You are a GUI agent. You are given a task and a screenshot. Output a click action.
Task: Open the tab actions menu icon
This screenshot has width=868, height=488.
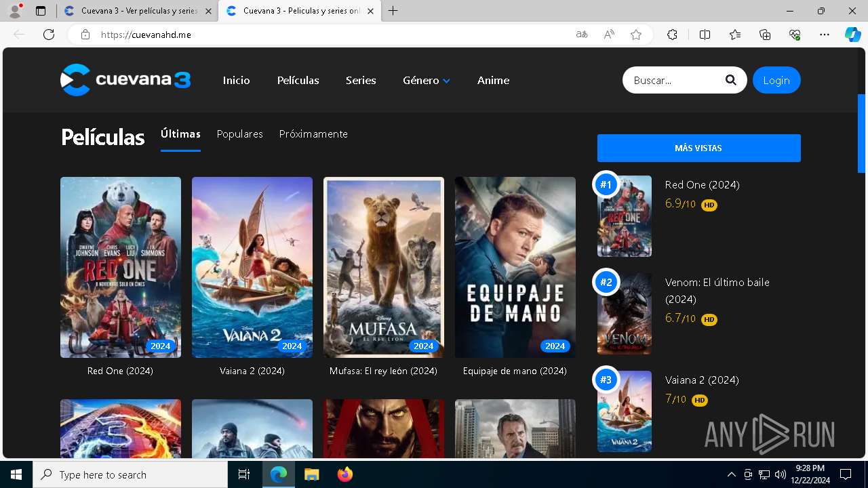pyautogui.click(x=41, y=11)
